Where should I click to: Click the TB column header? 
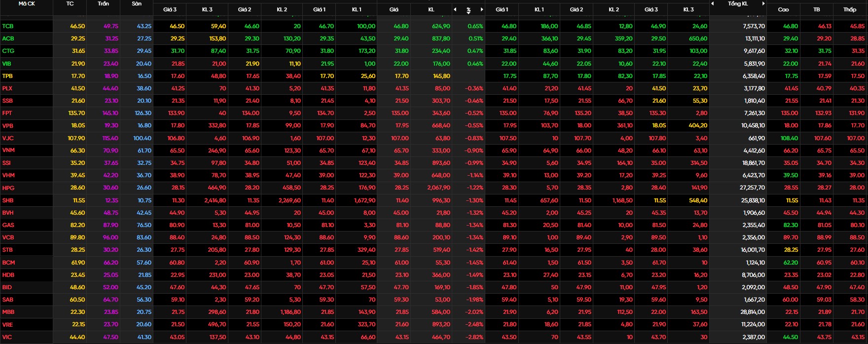pyautogui.click(x=817, y=9)
